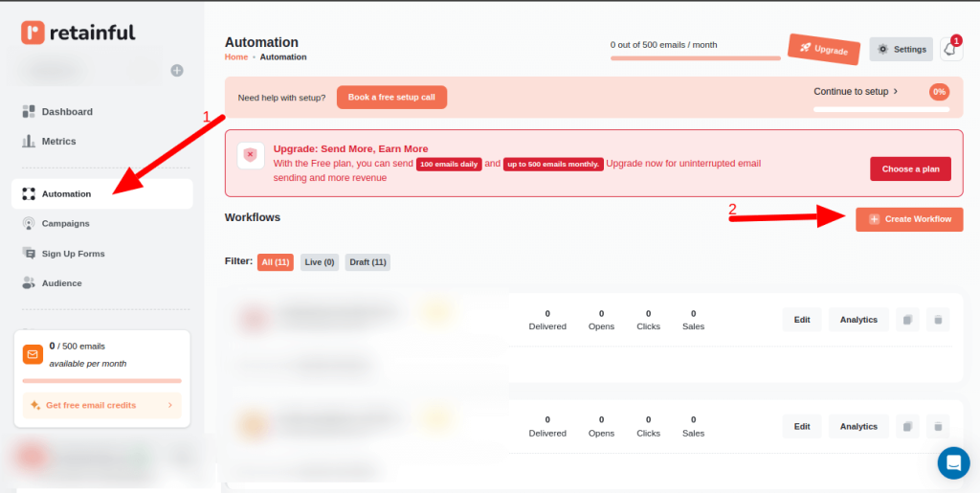Click the 0% setup progress badge
This screenshot has height=493, width=980.
(940, 92)
